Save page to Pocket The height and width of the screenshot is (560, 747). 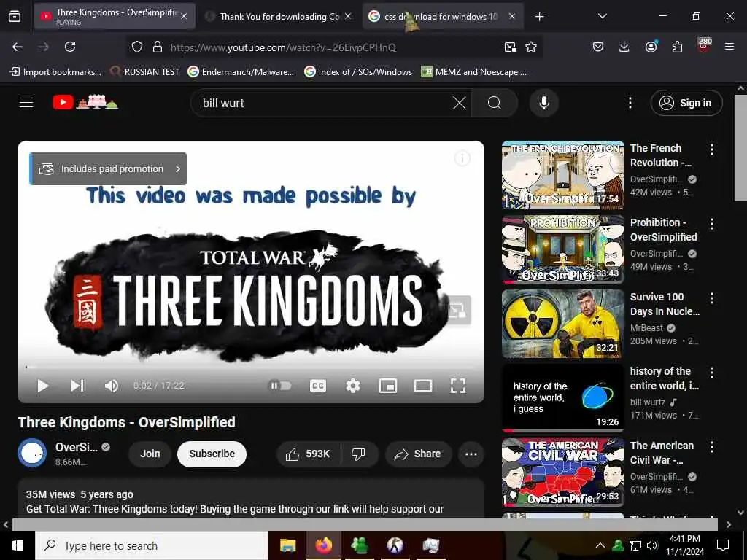pyautogui.click(x=598, y=47)
